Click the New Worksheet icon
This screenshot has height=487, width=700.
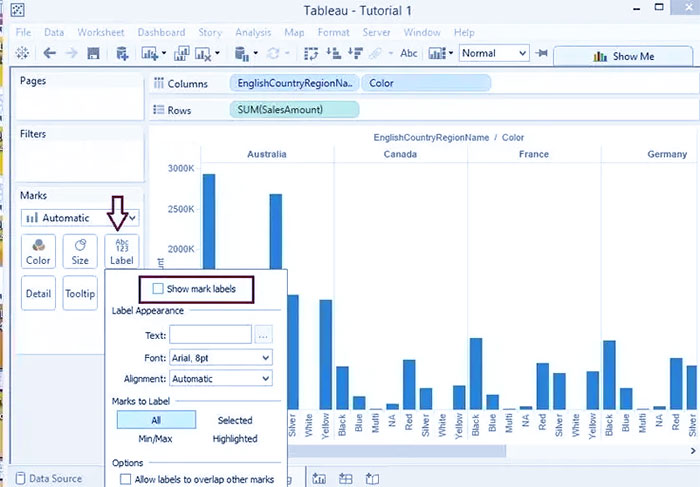150,54
